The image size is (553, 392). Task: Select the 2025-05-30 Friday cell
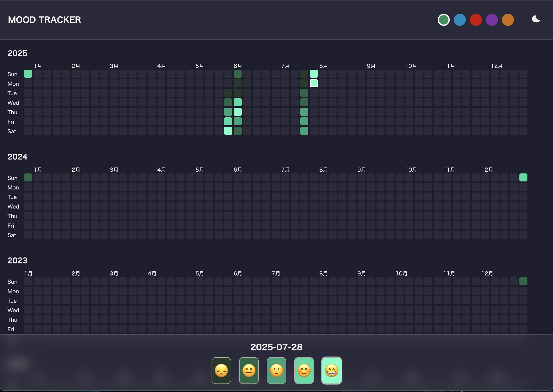[x=228, y=121]
